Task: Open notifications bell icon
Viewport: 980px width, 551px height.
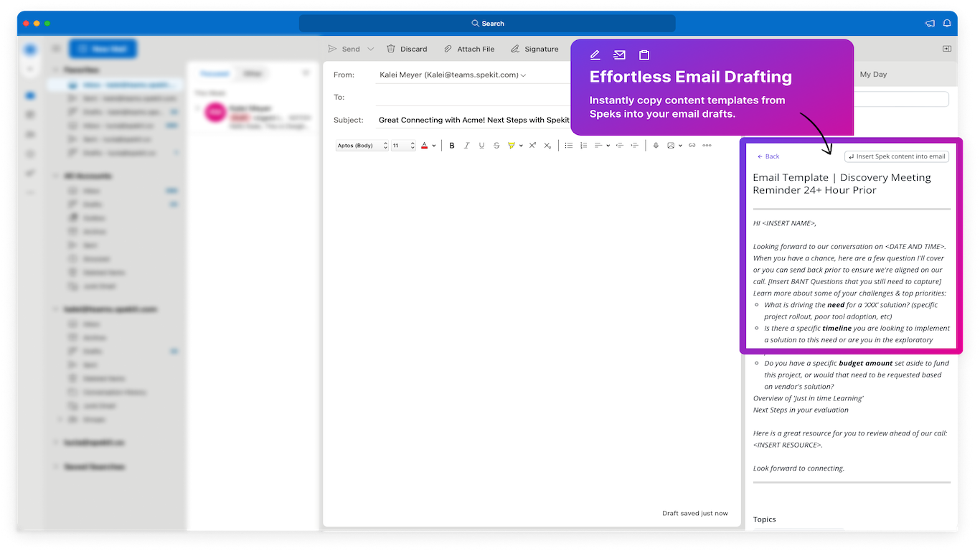Action: pos(947,23)
